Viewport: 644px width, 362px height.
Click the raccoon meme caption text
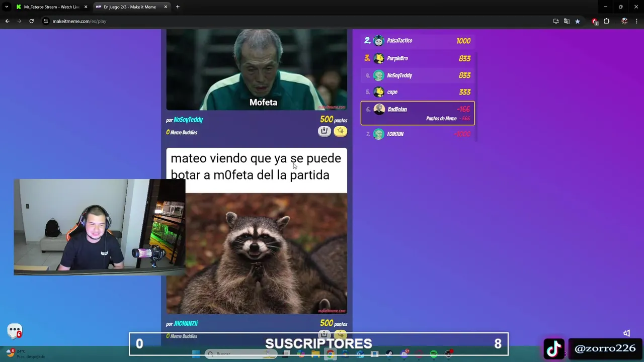(256, 166)
